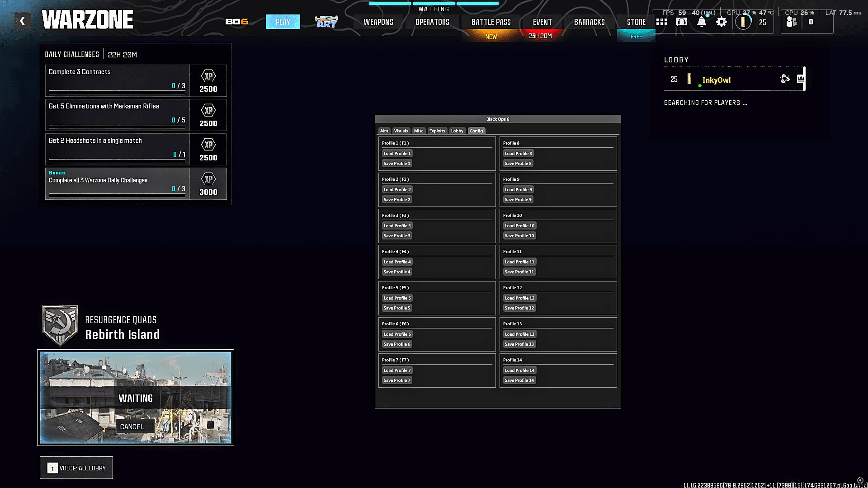Image resolution: width=868 pixels, height=488 pixels.
Task: Click the Complete 3 Contracts progress bar
Action: (x=117, y=93)
